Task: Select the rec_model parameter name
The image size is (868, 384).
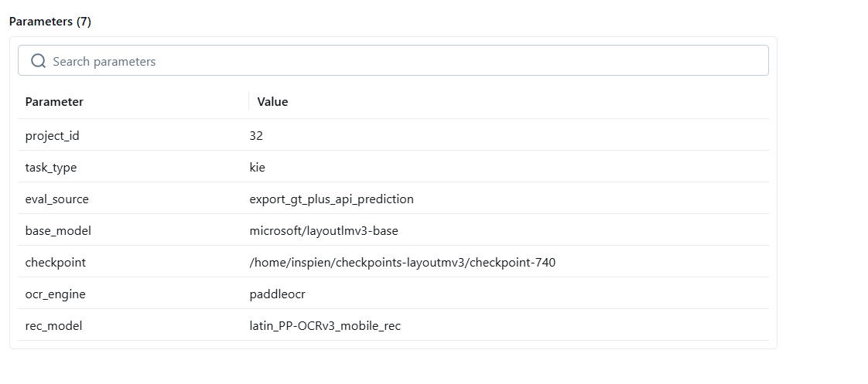Action: tap(53, 326)
